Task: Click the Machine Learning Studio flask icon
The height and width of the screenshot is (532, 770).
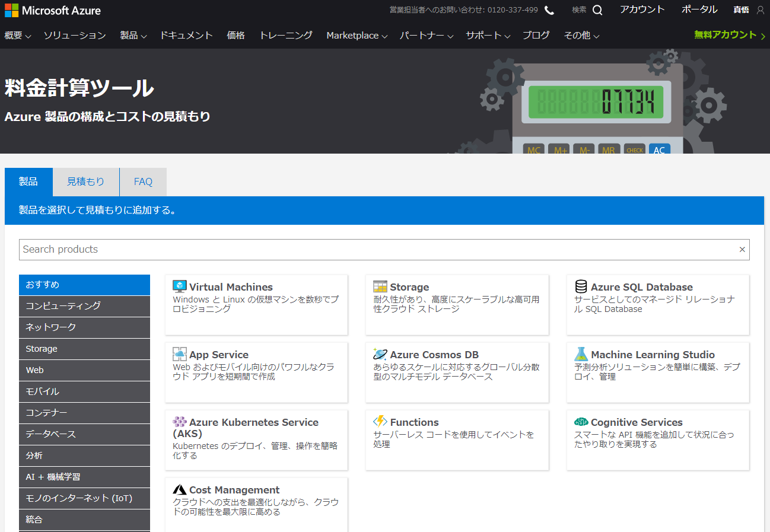Action: pos(581,355)
